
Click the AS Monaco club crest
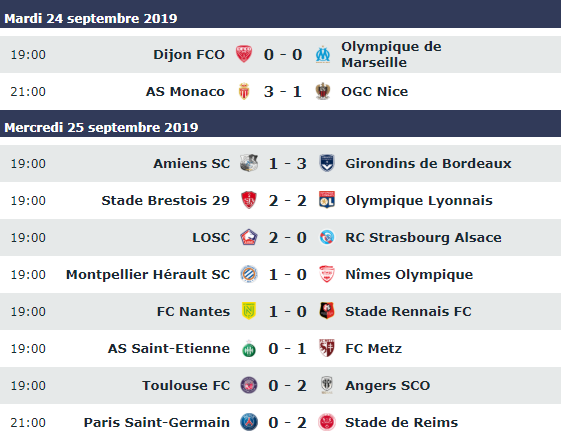pyautogui.click(x=244, y=92)
